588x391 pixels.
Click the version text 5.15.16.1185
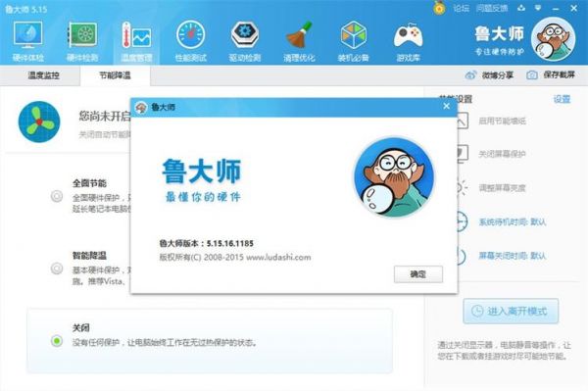[230, 243]
